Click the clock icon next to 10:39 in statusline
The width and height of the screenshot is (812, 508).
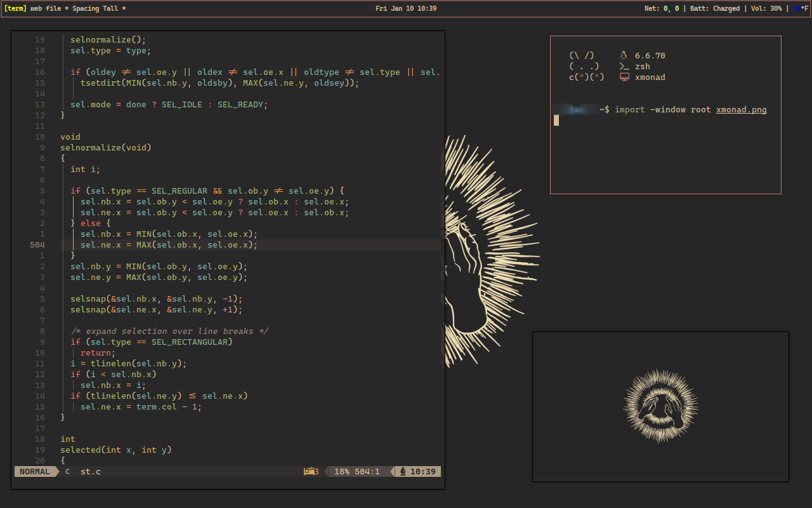[403, 472]
